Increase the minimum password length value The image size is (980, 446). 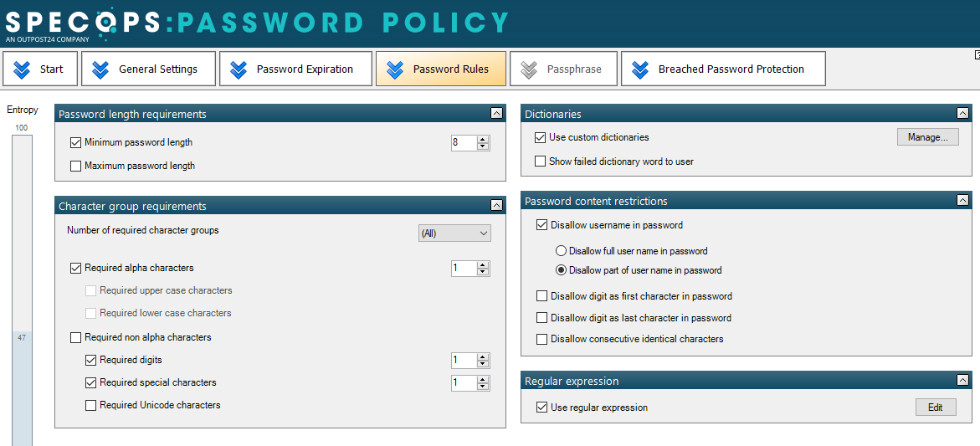[483, 139]
